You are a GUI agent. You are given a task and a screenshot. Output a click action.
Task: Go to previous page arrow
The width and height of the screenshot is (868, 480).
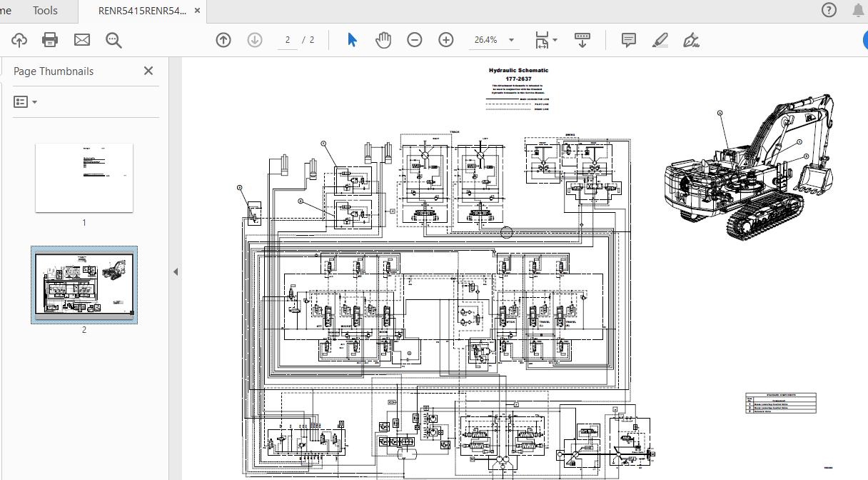(223, 40)
